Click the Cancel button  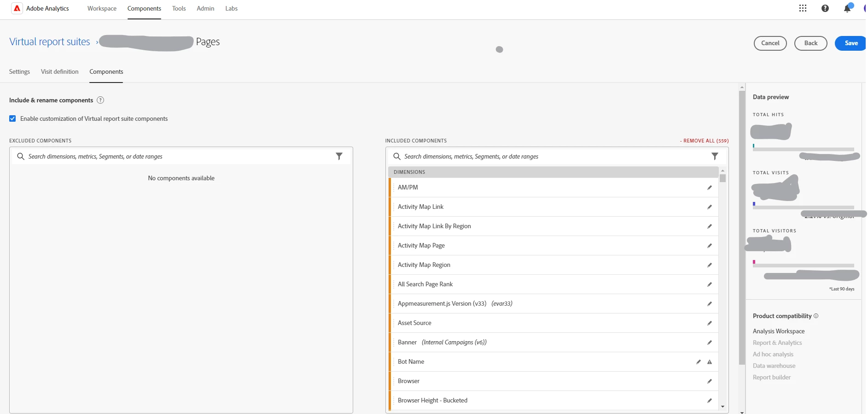click(x=770, y=43)
